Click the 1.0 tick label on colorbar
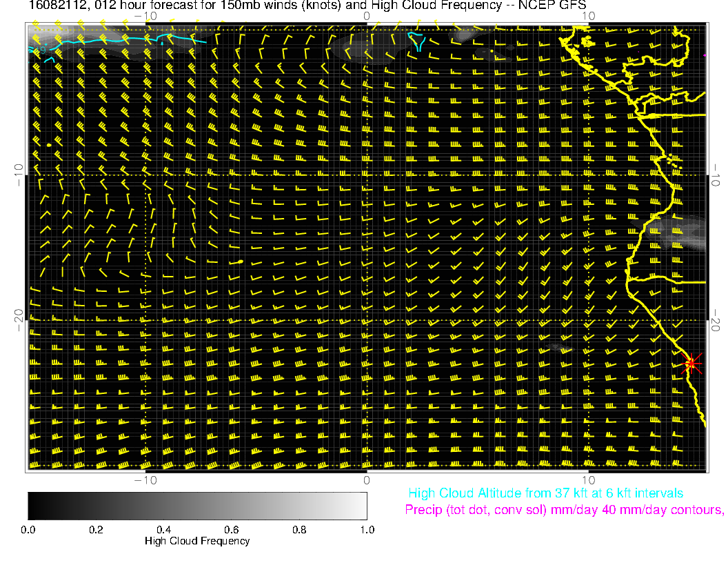This screenshot has width=728, height=563. pyautogui.click(x=367, y=529)
